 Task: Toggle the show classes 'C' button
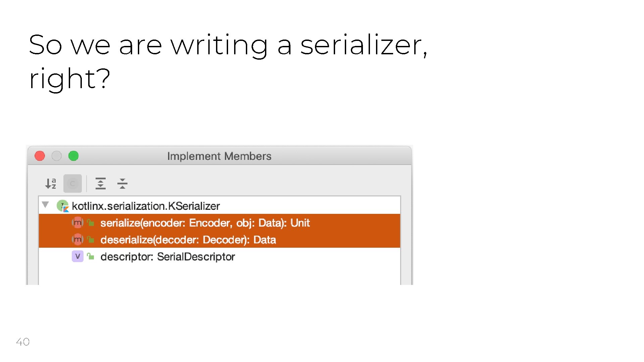(x=72, y=183)
